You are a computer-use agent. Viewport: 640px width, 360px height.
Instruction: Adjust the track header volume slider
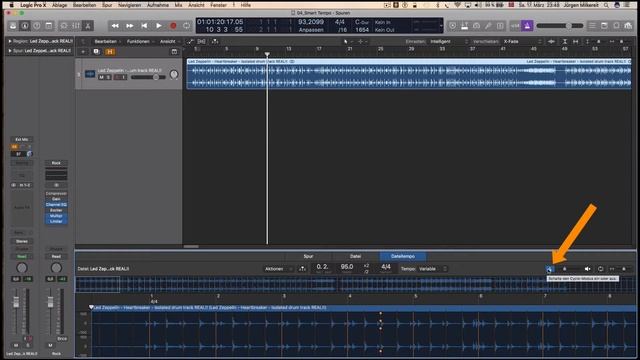(148, 77)
